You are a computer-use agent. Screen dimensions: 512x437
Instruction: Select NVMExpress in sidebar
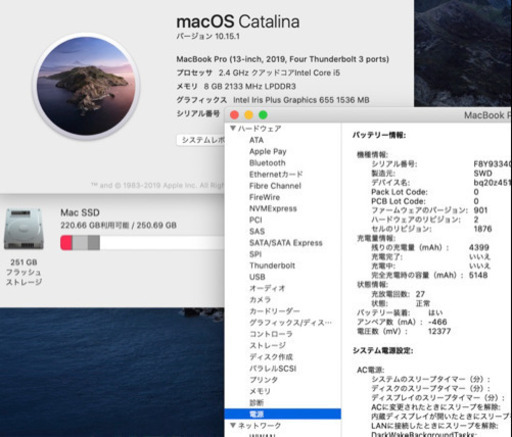tap(273, 209)
